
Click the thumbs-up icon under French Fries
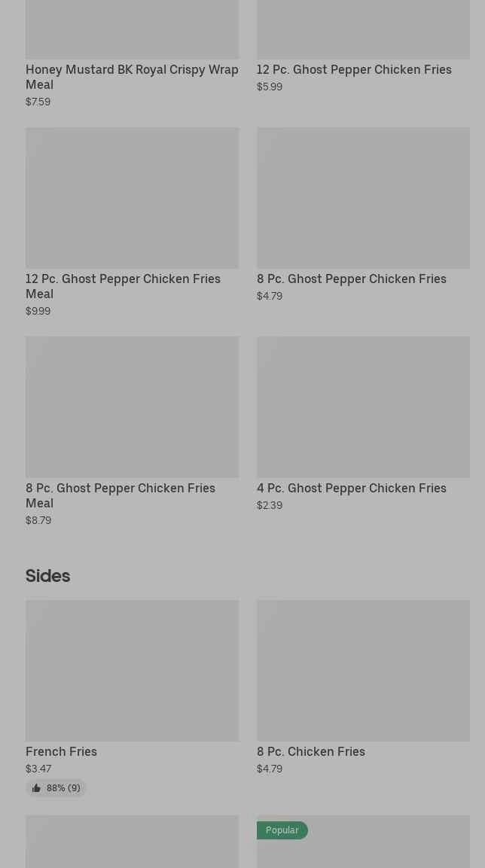point(36,788)
